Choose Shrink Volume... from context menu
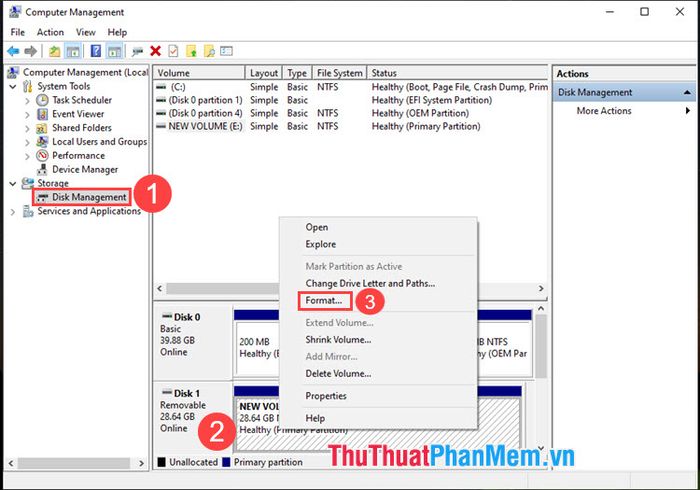The image size is (700, 490). coord(338,340)
